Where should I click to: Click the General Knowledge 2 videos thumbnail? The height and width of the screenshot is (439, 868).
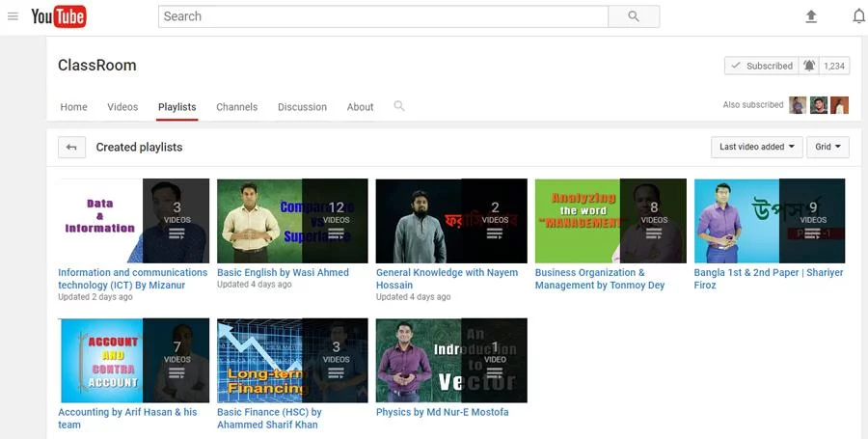(x=451, y=221)
